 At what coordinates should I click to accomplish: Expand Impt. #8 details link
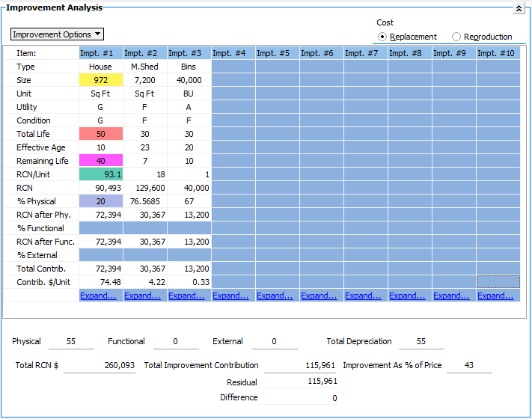[407, 296]
